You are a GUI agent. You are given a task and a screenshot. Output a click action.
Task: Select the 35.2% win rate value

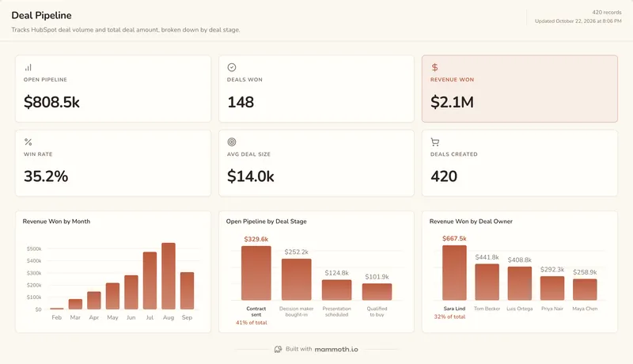point(46,176)
